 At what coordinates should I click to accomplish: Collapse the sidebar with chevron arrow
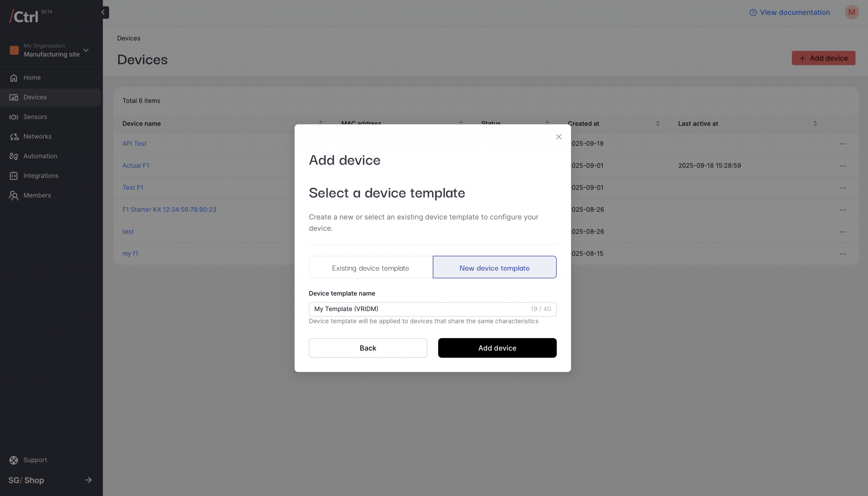[103, 12]
